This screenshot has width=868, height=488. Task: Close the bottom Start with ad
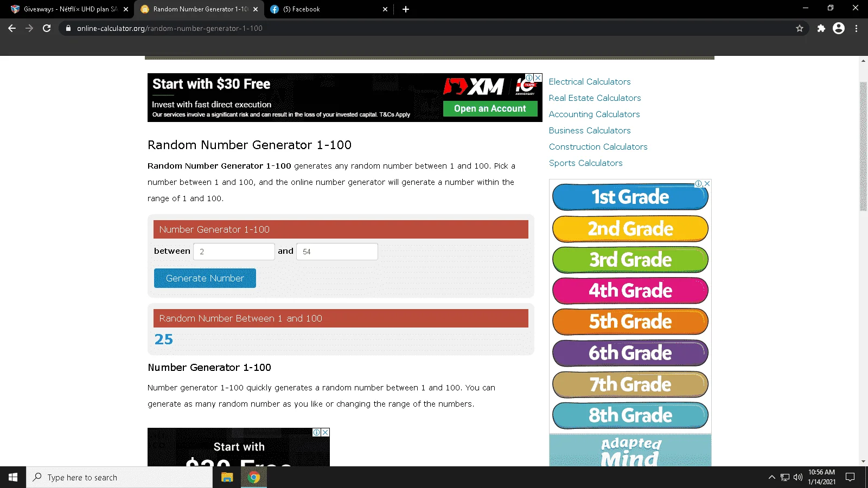(325, 432)
